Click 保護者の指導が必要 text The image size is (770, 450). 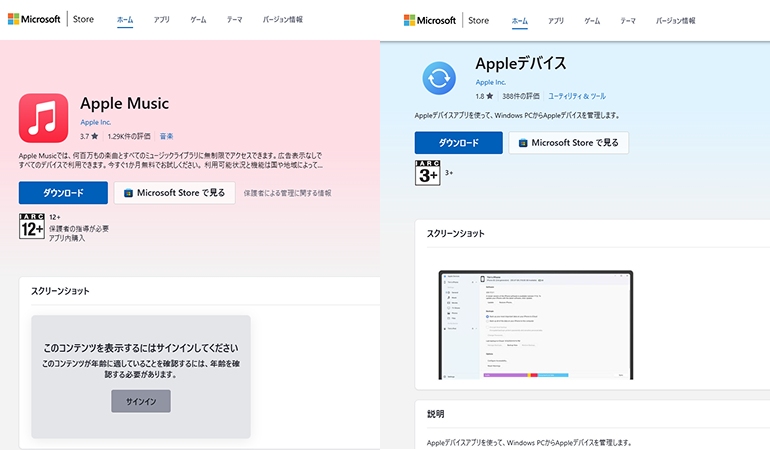tap(79, 228)
